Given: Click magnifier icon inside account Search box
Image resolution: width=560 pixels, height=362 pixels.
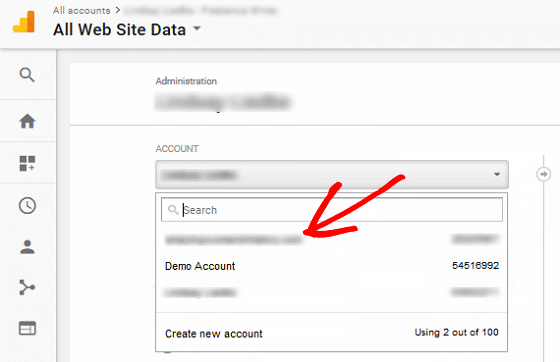Looking at the screenshot, I should 173,210.
